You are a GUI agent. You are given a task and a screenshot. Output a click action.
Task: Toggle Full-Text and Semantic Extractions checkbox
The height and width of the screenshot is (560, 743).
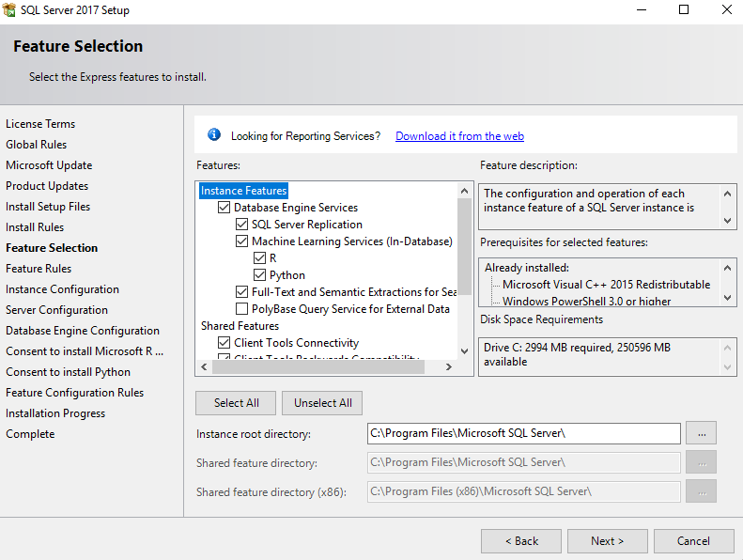[x=241, y=291]
